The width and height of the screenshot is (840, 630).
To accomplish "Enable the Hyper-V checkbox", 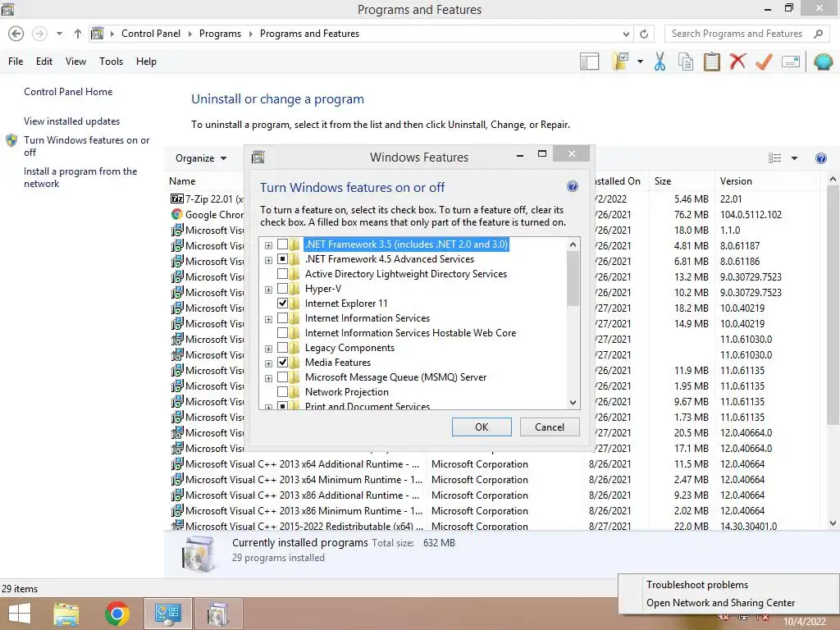I will pyautogui.click(x=282, y=289).
